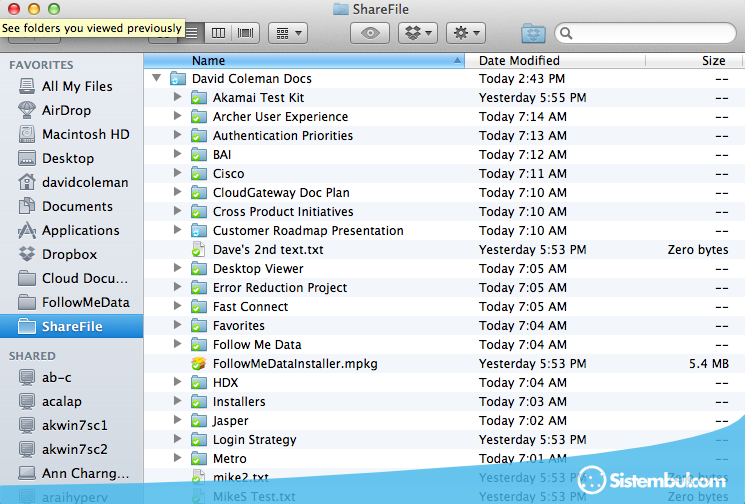The width and height of the screenshot is (745, 504).
Task: Expand Cross Product Initiatives folder
Action: coord(177,211)
